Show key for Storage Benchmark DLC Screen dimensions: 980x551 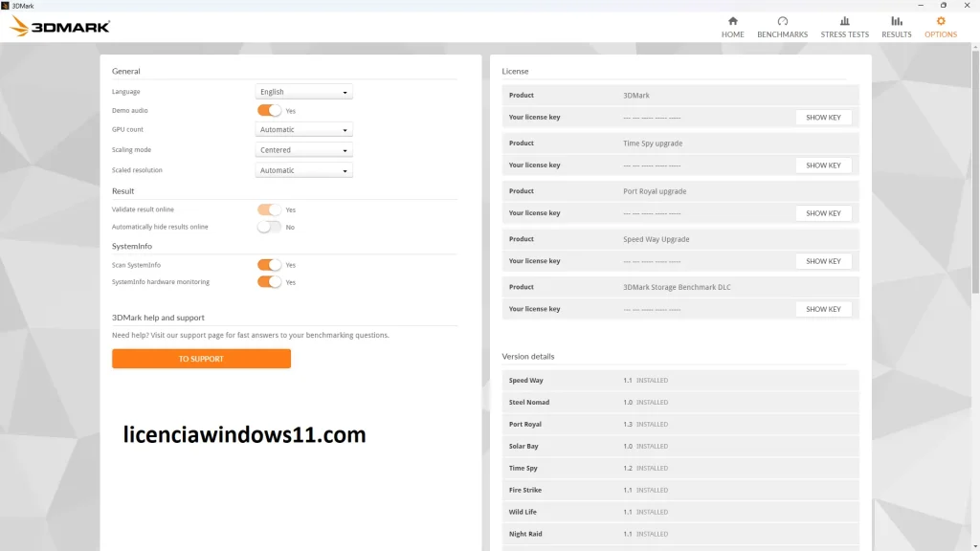pos(823,309)
